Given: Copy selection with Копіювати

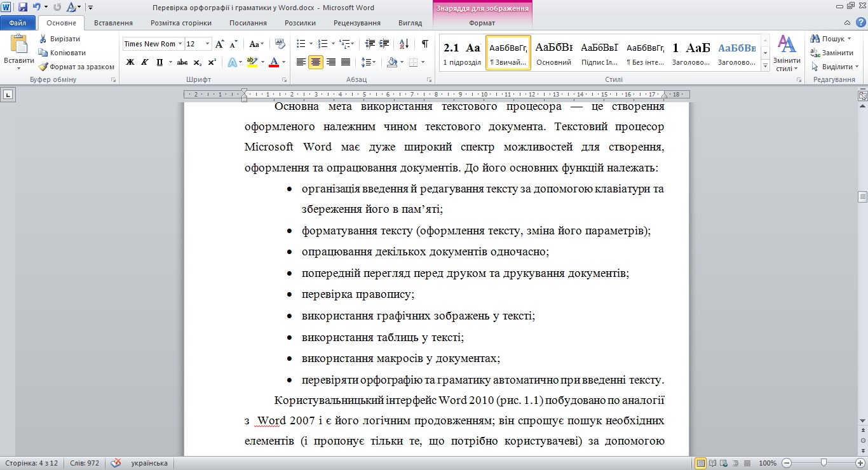Looking at the screenshot, I should 62,53.
